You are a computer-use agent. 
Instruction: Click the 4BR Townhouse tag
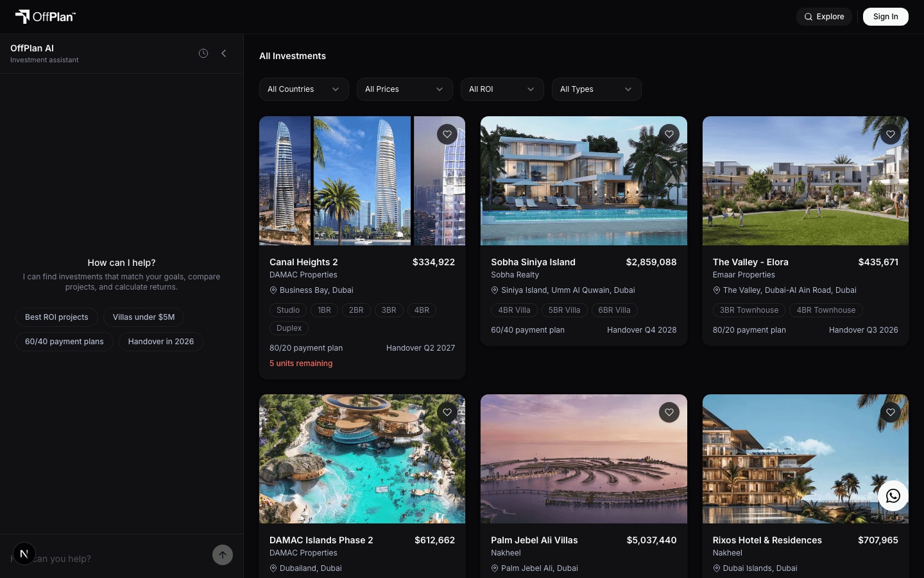point(826,310)
